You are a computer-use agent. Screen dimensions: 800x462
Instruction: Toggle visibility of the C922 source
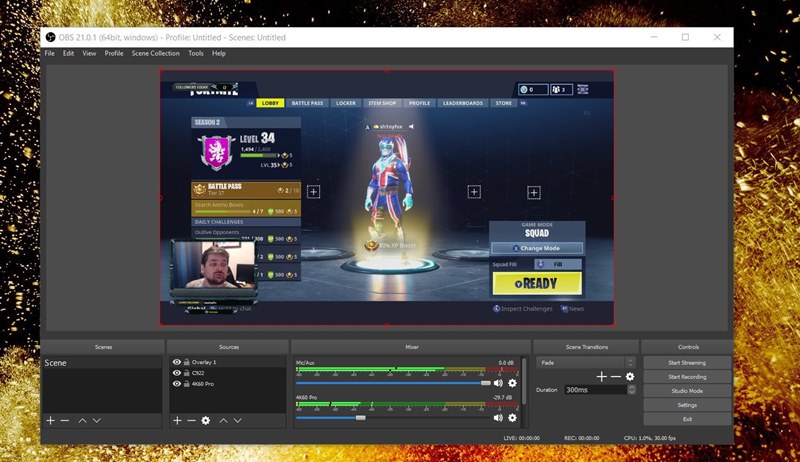(177, 373)
